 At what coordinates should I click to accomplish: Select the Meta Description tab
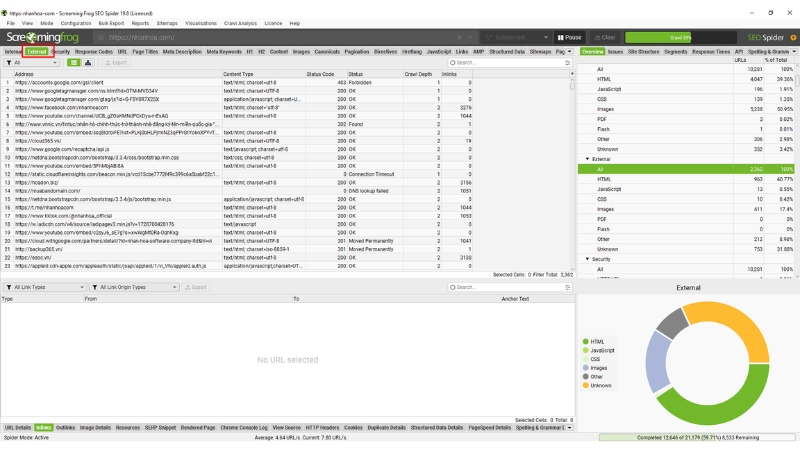(x=182, y=52)
